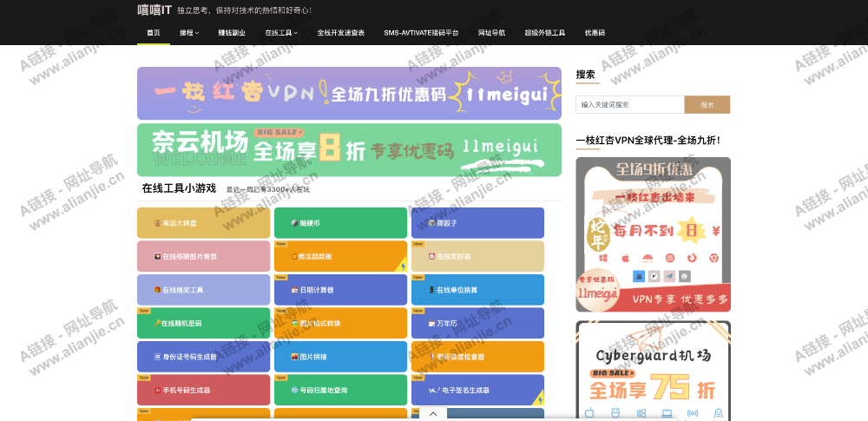Open the 密码强度检查器 tool card
The image size is (868, 421).
[477, 357]
